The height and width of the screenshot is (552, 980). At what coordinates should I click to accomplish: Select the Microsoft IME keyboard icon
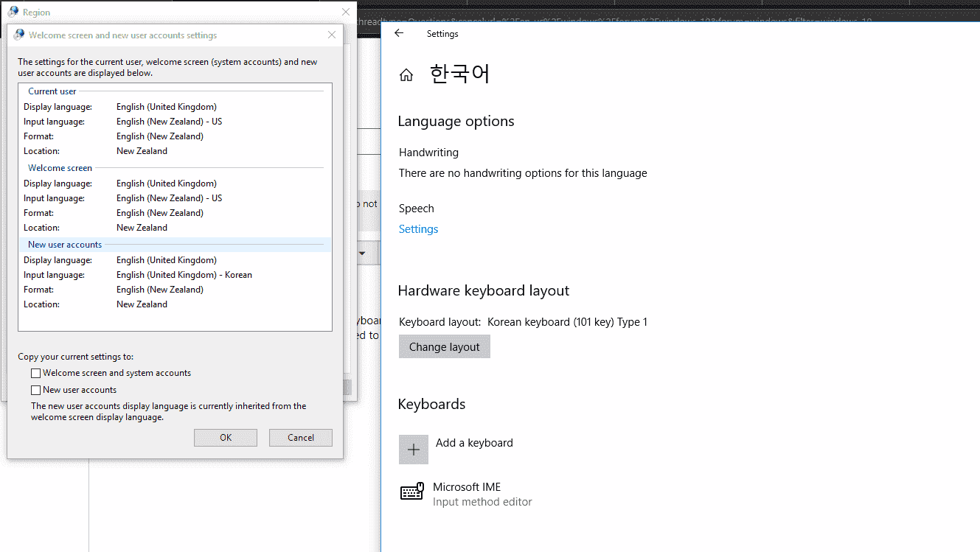[412, 492]
